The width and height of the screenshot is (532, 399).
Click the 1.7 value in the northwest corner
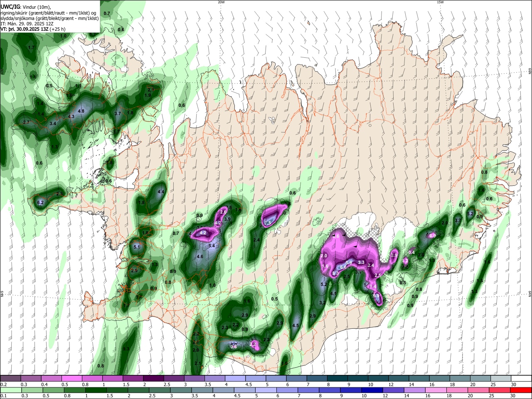[x=31, y=48]
